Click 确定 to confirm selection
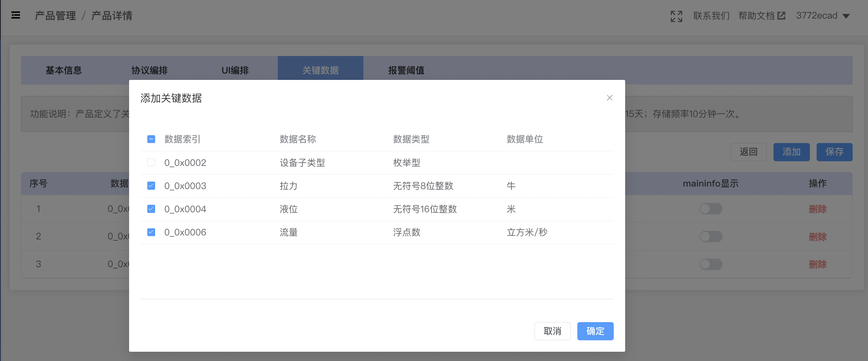Viewport: 868px width, 361px height. (595, 331)
